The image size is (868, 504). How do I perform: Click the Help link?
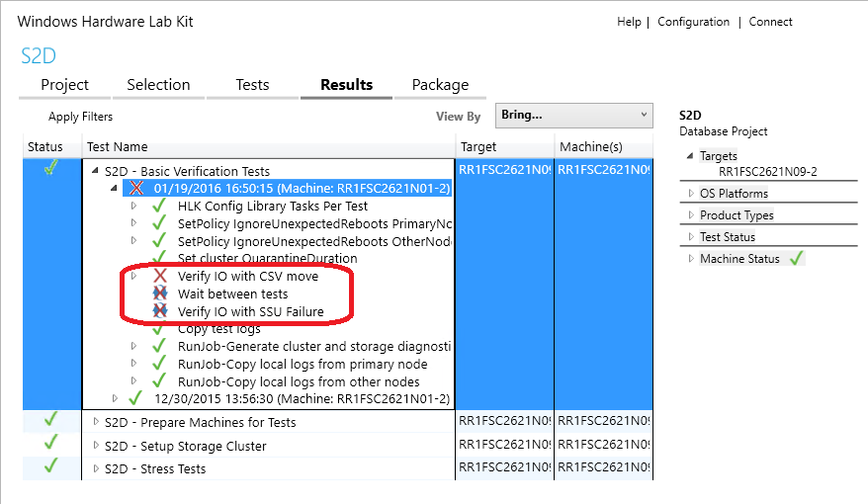coord(629,22)
